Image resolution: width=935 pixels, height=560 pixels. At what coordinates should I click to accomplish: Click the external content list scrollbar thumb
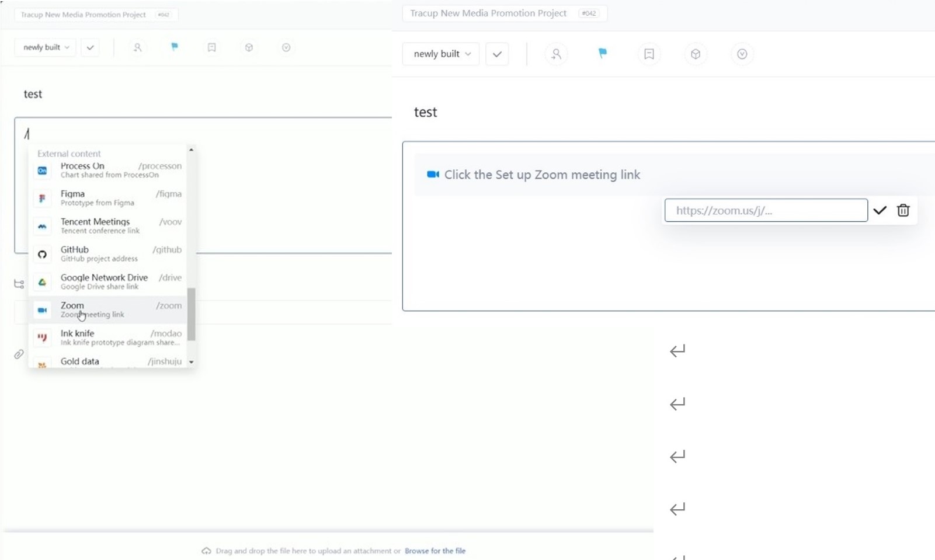coord(191,314)
